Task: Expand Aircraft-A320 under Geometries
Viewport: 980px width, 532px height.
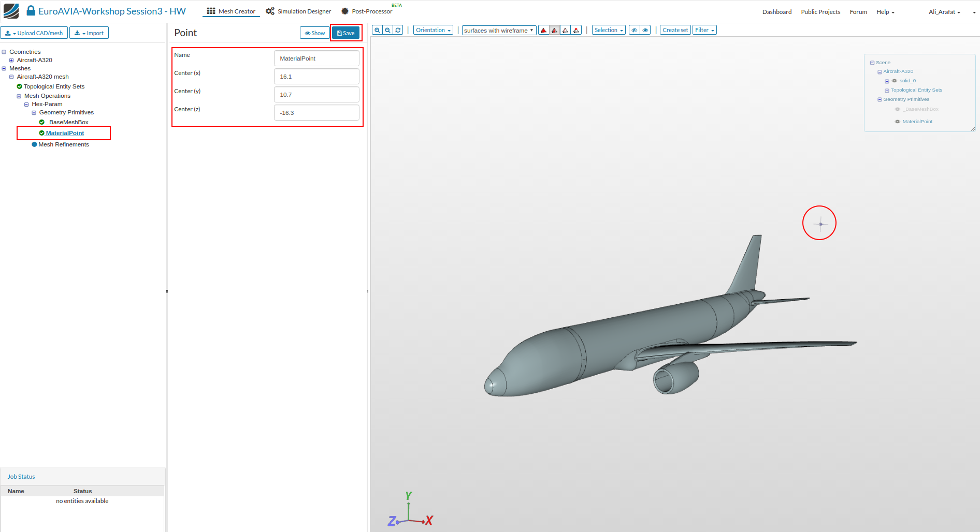Action: coord(11,60)
